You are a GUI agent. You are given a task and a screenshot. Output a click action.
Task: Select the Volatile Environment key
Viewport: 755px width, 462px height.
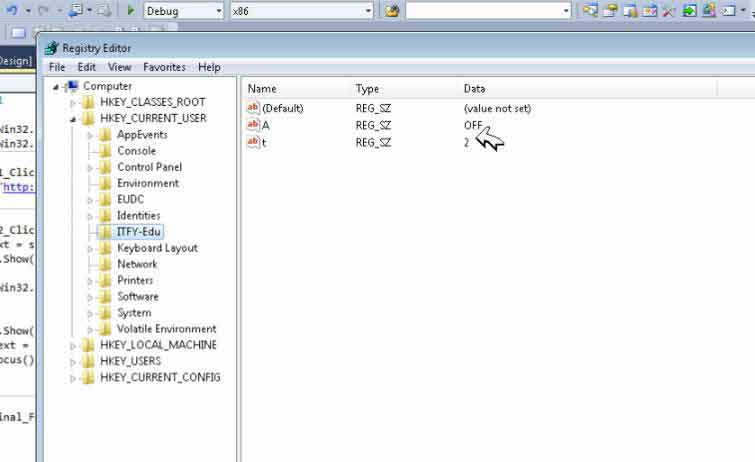click(x=166, y=329)
